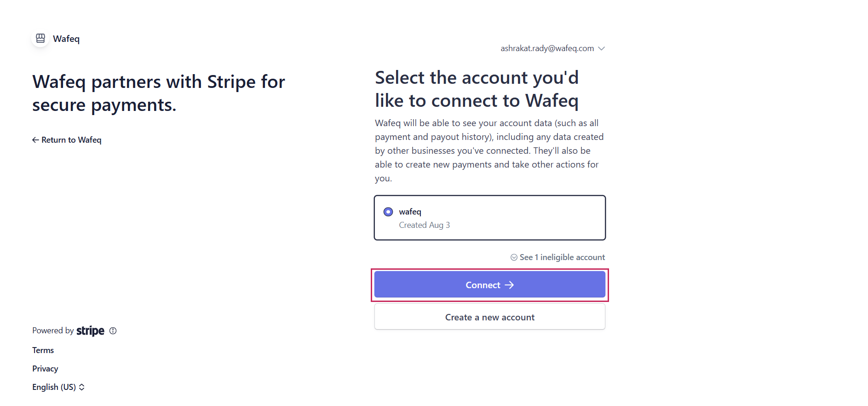Select the wafeq account radio button
Viewport: 868px width, 406px height.
[x=388, y=212]
